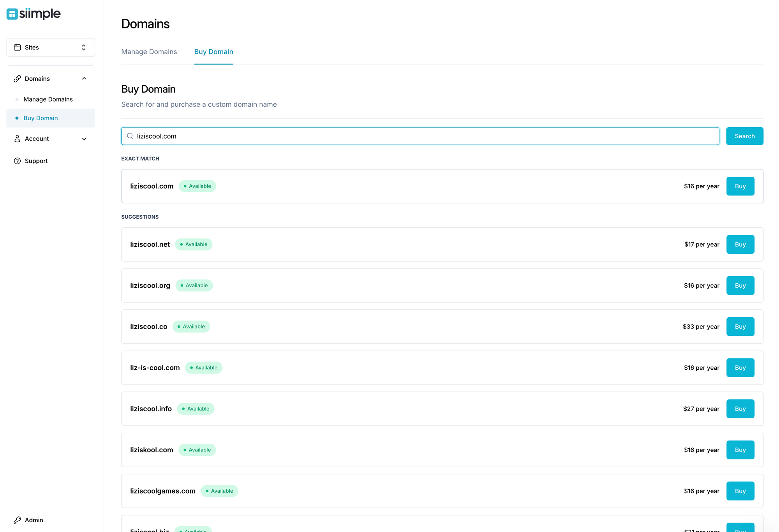Collapse the Domains section chevron
This screenshot has width=779, height=532.
pyautogui.click(x=84, y=79)
